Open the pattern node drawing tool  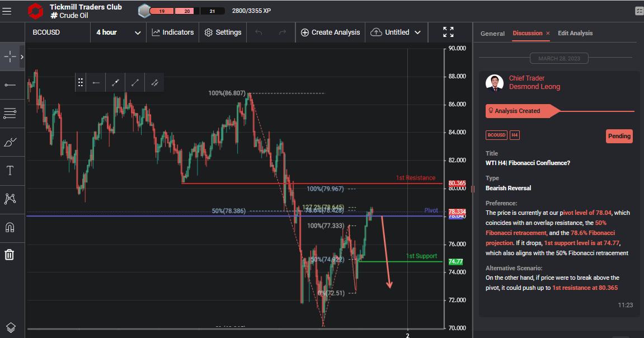10,199
